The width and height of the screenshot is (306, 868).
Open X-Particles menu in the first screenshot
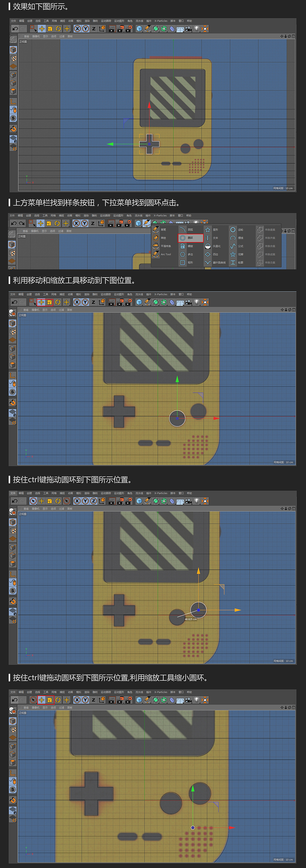click(x=161, y=21)
